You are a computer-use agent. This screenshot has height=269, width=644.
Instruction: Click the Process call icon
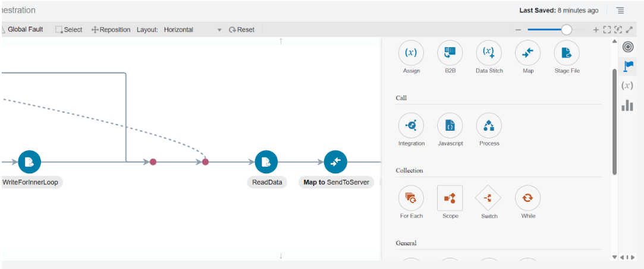point(489,126)
